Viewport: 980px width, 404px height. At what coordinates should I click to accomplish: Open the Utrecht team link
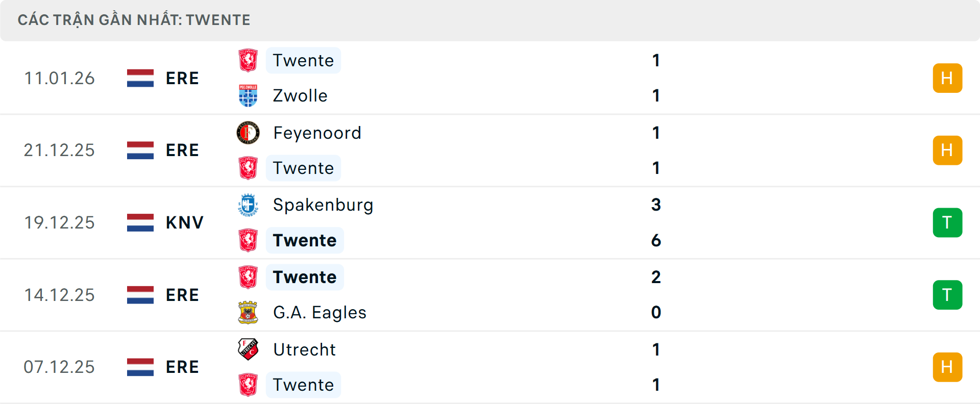pyautogui.click(x=304, y=349)
